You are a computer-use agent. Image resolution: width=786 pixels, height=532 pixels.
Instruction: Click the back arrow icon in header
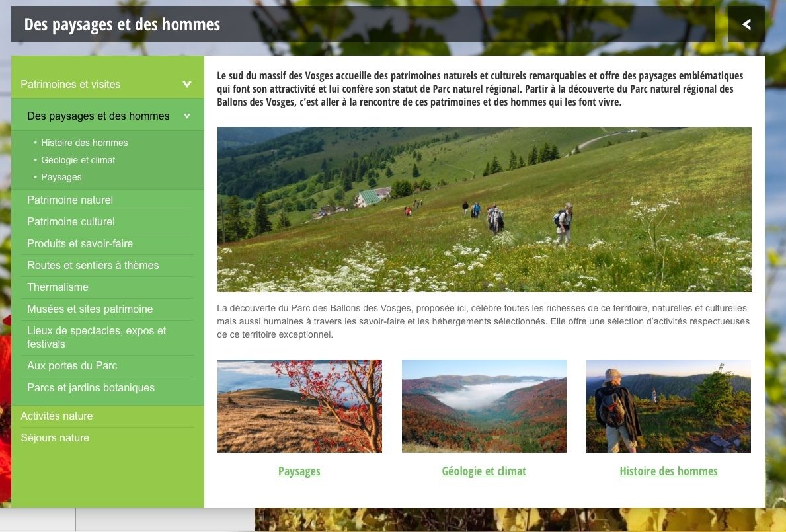[746, 24]
